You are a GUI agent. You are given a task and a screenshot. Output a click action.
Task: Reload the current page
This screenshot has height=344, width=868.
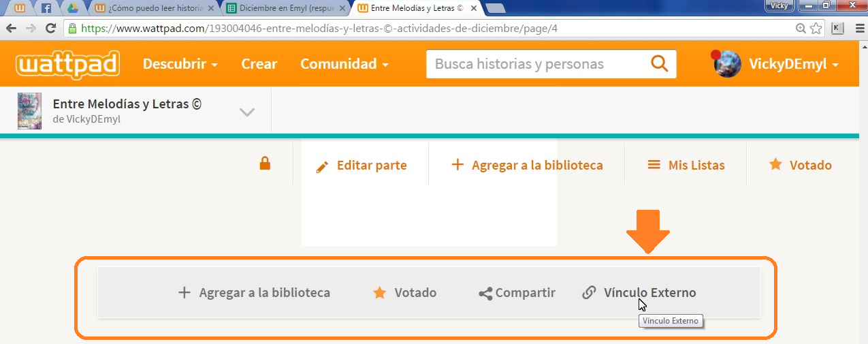[x=50, y=29]
